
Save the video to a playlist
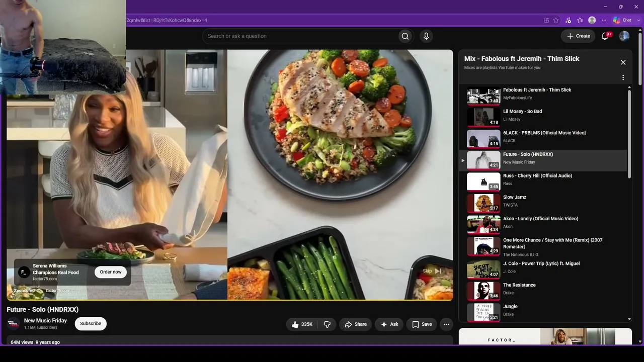click(x=422, y=324)
